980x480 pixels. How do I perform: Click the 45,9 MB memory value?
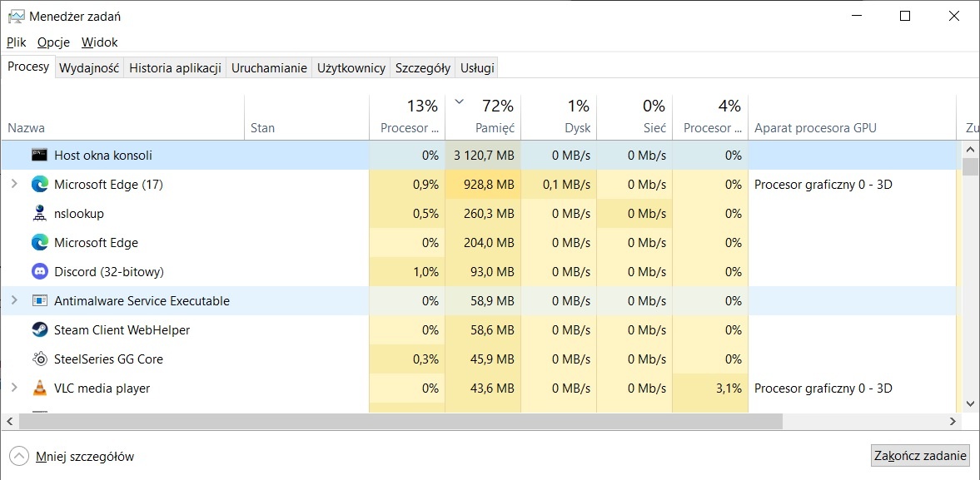pyautogui.click(x=493, y=359)
